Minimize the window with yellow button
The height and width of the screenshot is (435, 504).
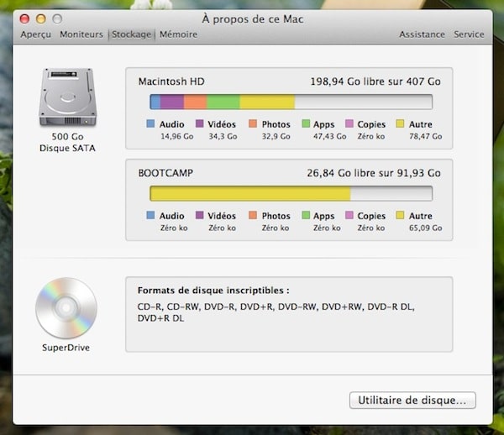(x=41, y=19)
